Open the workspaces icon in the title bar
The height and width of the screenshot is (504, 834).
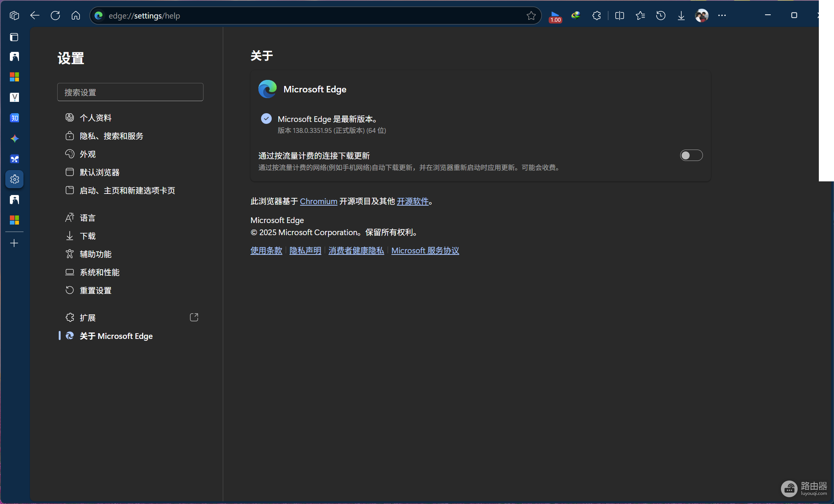14,16
